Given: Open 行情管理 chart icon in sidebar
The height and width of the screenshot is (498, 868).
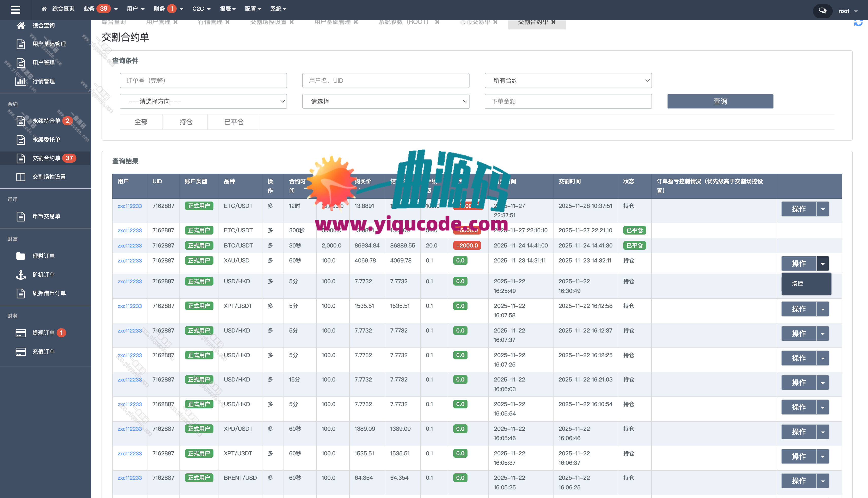Looking at the screenshot, I should tap(21, 81).
